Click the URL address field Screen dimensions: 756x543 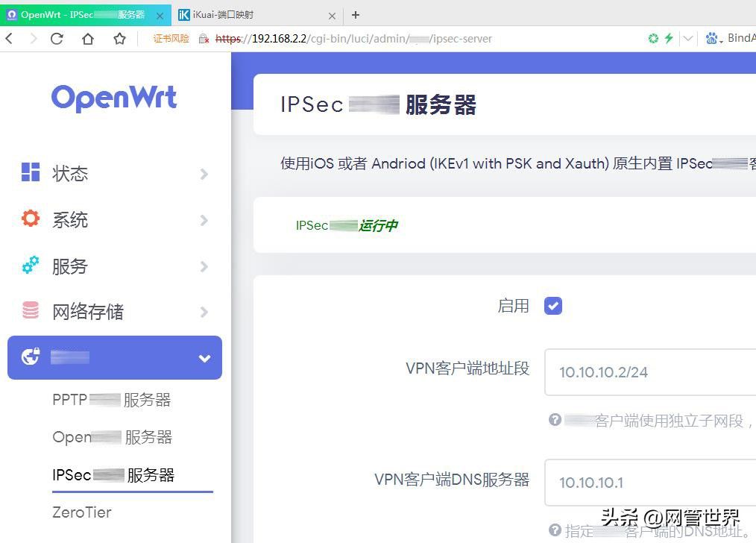(353, 39)
